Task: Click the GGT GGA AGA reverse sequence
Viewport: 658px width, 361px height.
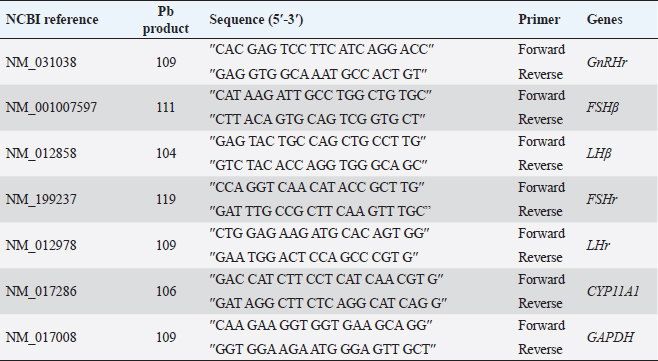Action: pos(323,349)
